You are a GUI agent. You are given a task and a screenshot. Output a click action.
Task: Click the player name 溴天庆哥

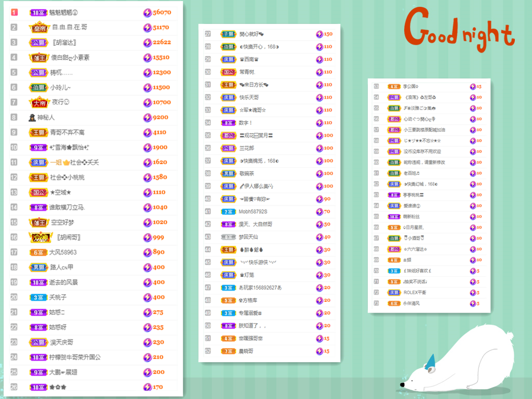click(62, 342)
